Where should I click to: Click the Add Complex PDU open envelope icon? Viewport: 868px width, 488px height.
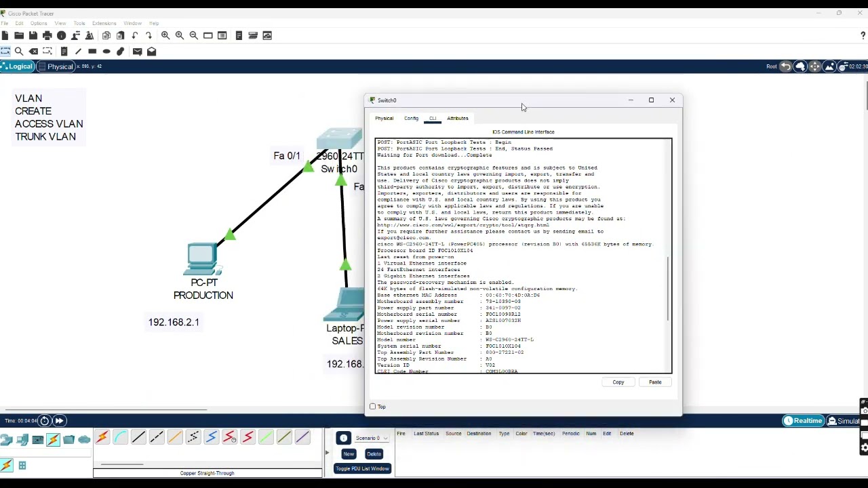click(x=152, y=51)
